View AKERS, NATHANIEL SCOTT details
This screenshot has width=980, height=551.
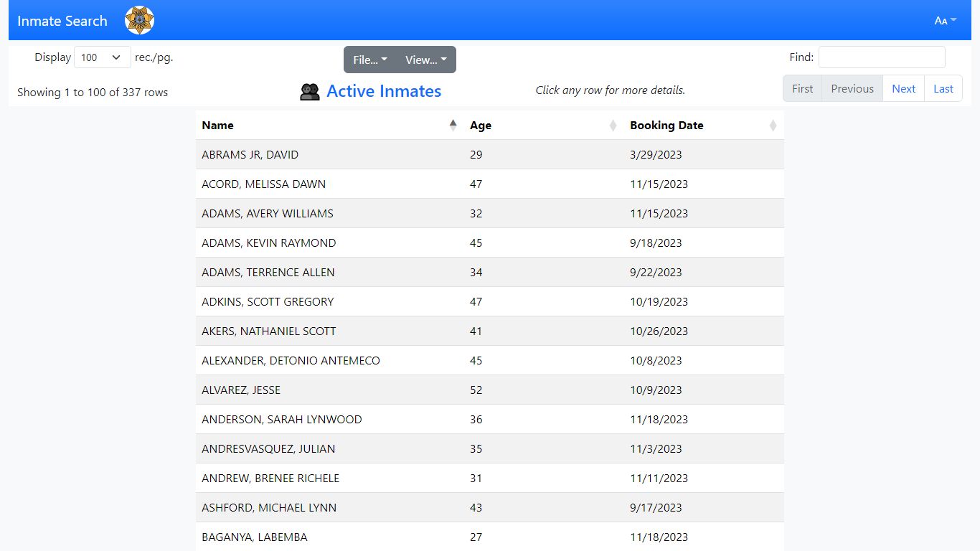[490, 331]
